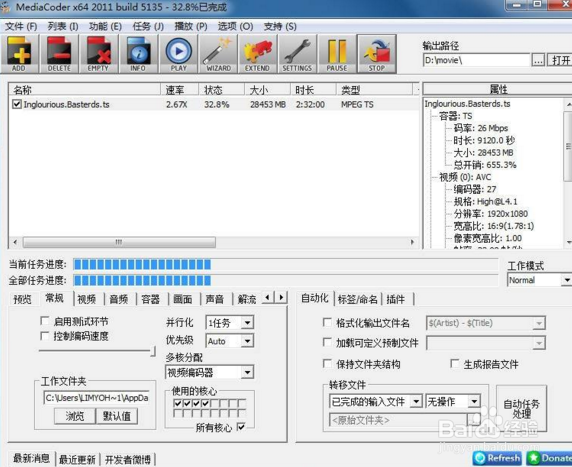
Task: Uncheck the Inglourious.Basterds.ts file checkbox
Action: point(17,104)
